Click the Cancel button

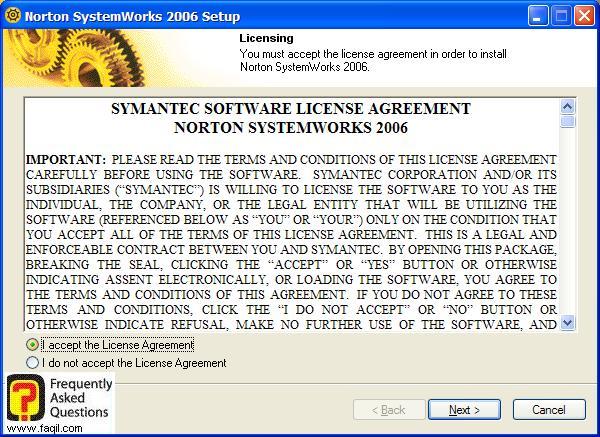pos(549,410)
